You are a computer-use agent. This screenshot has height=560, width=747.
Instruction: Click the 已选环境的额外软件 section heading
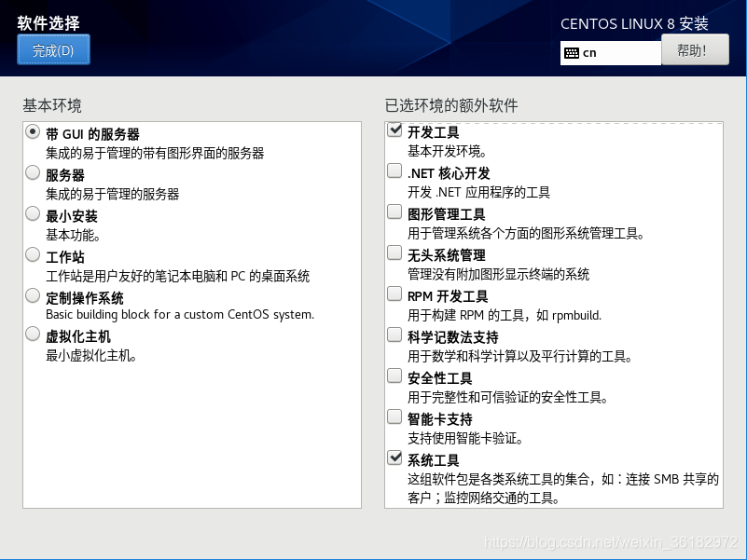[x=451, y=105]
